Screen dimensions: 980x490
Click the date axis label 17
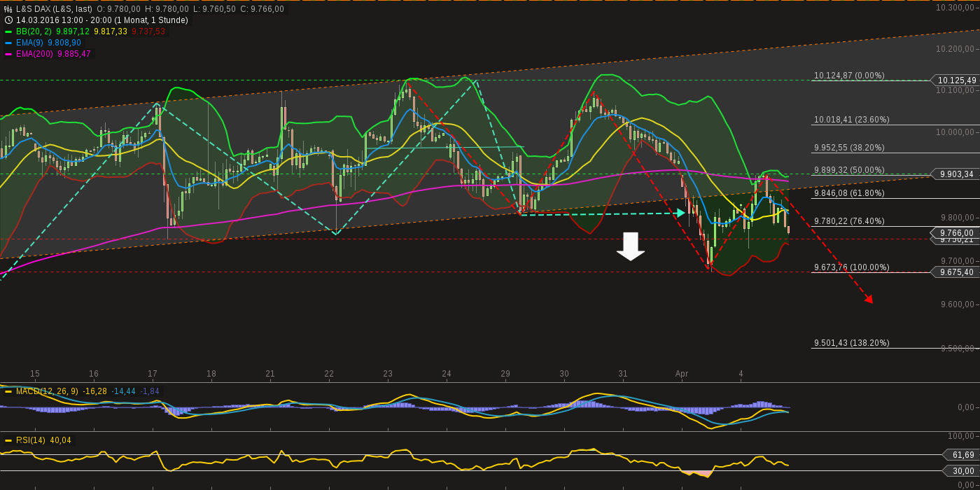153,374
